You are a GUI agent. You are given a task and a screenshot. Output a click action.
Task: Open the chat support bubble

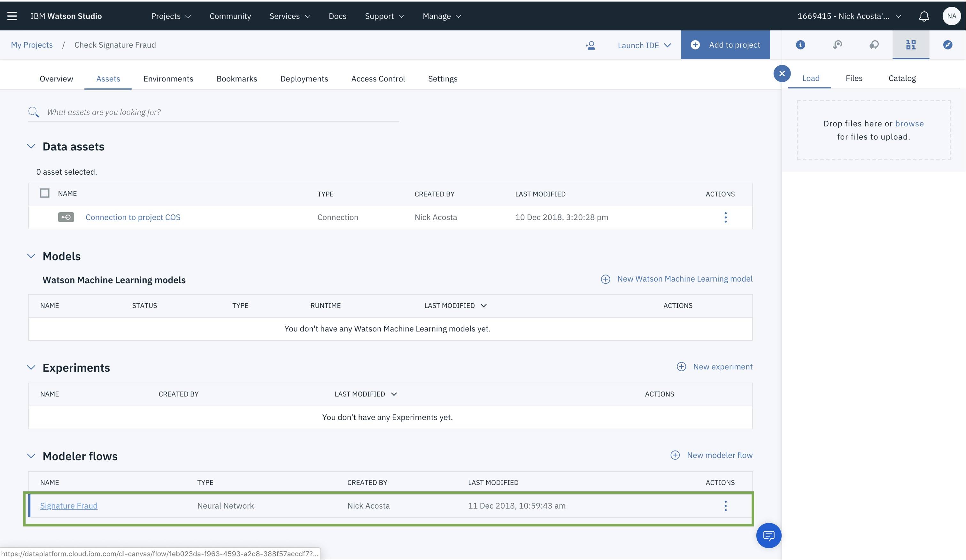click(x=769, y=535)
